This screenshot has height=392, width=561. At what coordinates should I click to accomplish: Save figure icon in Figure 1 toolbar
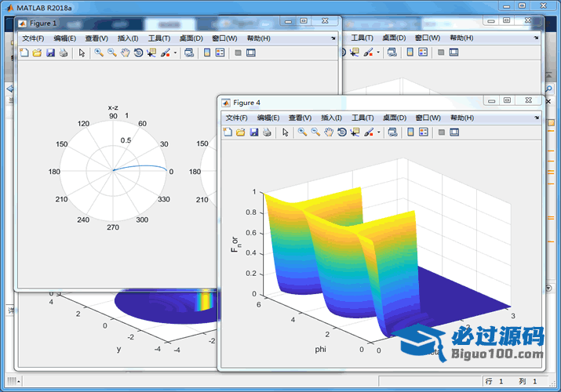[x=50, y=53]
